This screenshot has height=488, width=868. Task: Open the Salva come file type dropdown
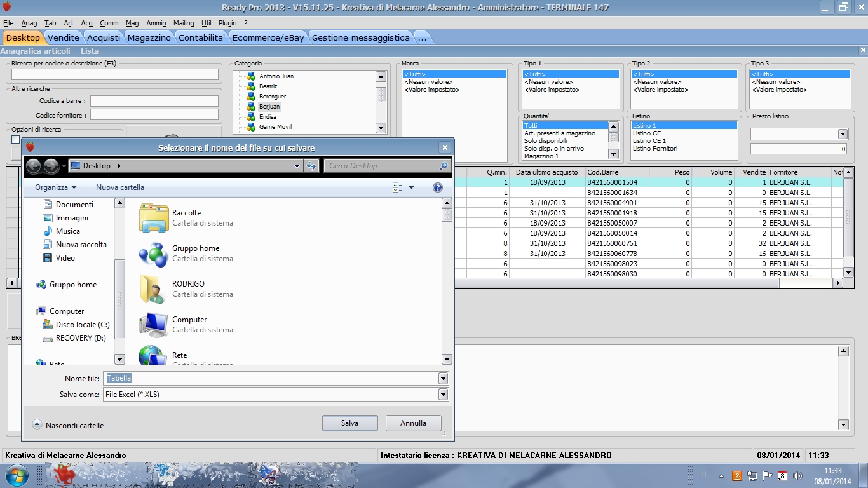coord(443,395)
